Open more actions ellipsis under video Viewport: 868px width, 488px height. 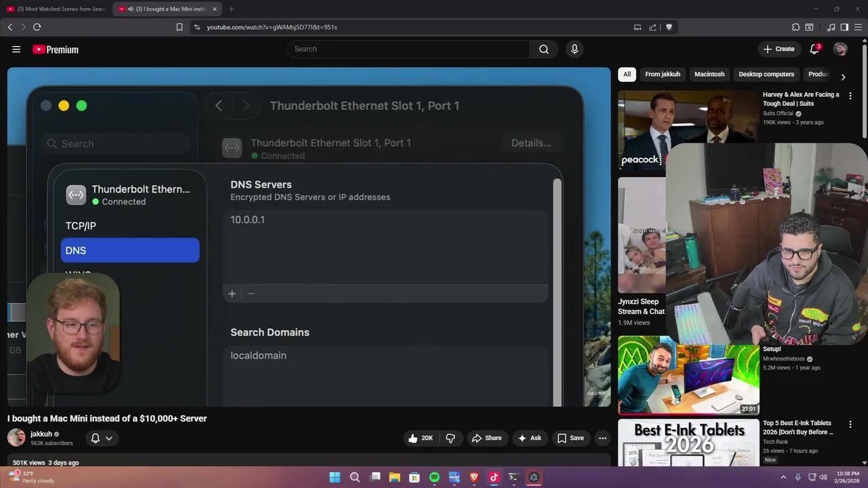coord(602,438)
